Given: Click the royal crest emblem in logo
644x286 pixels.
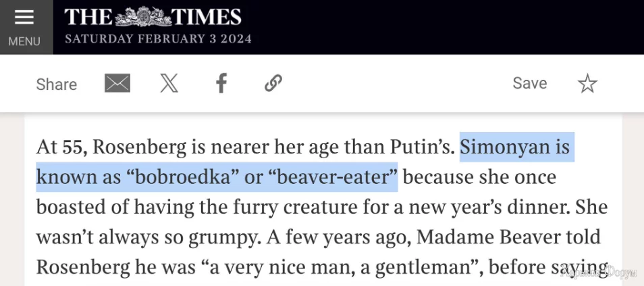Looking at the screenshot, I should click(142, 17).
